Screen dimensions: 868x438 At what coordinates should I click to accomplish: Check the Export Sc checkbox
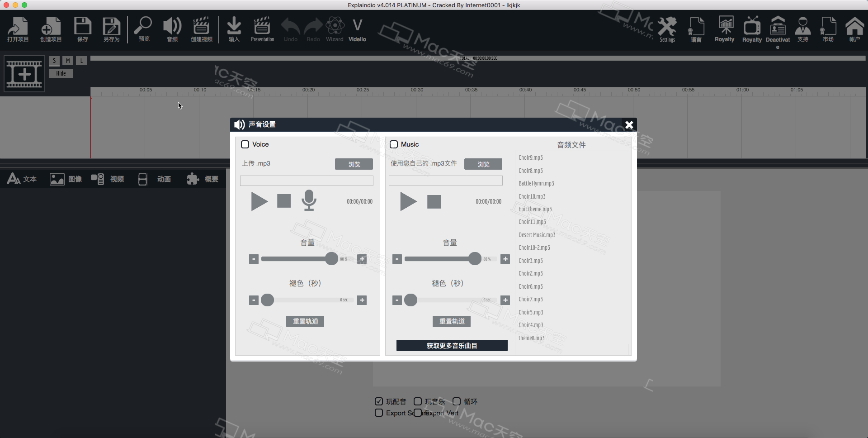coord(379,413)
